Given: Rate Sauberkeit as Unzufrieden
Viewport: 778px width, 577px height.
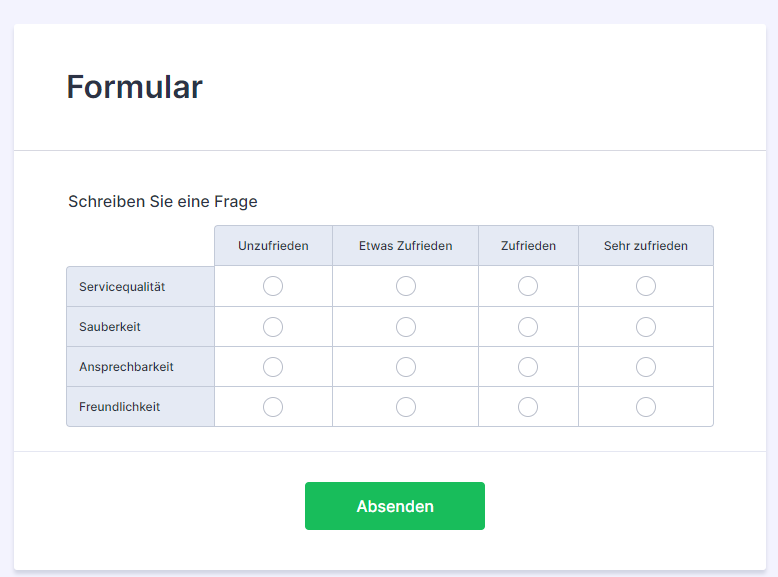Looking at the screenshot, I should [x=273, y=327].
